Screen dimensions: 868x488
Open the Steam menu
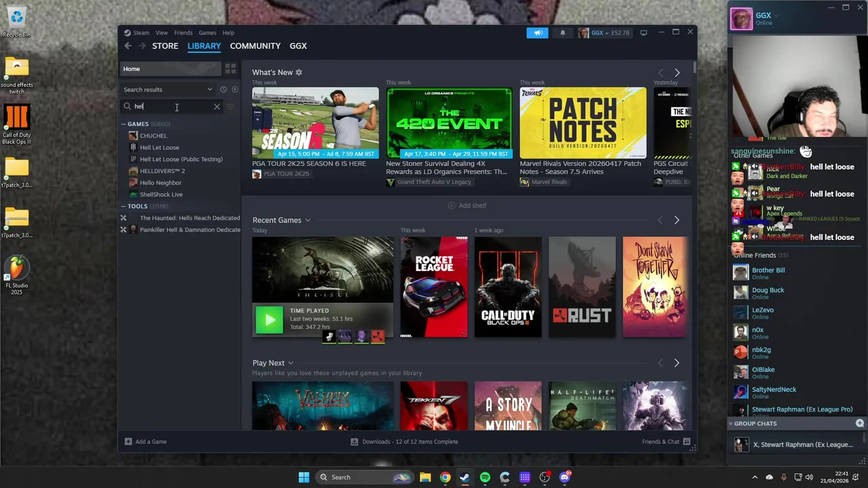(x=141, y=33)
